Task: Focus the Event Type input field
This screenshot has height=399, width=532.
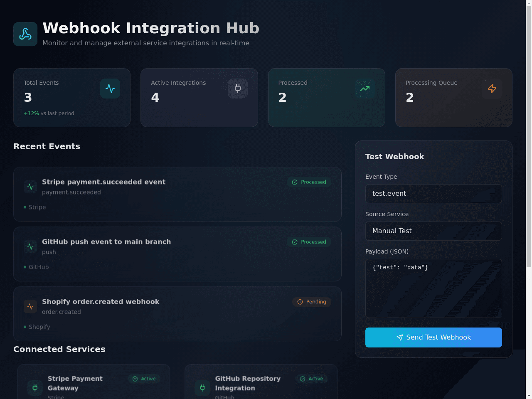Action: [x=433, y=194]
